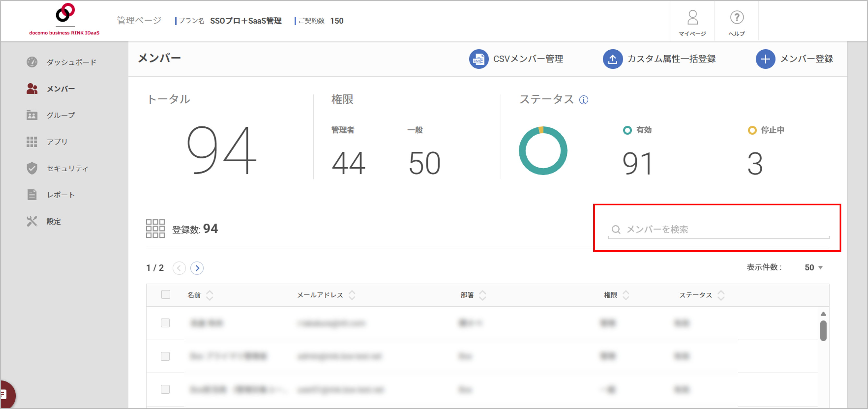868x409 pixels.
Task: Check the first member row checkbox
Action: [165, 323]
